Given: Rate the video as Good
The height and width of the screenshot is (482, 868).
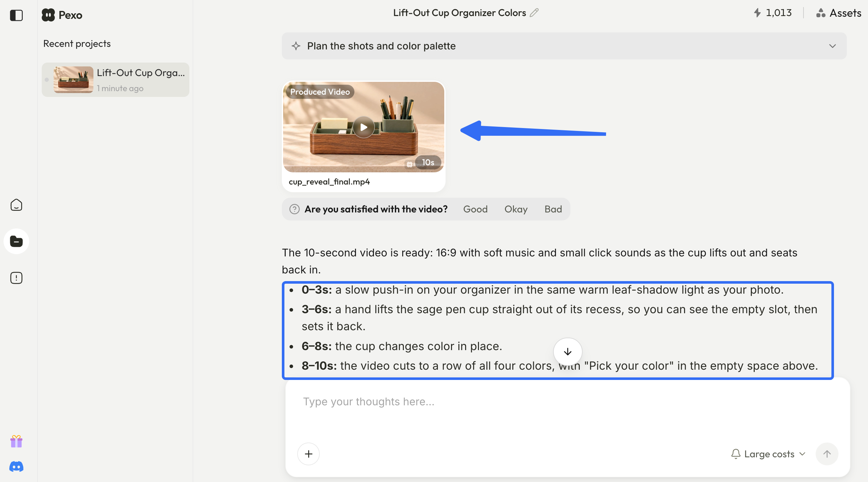Looking at the screenshot, I should [475, 209].
